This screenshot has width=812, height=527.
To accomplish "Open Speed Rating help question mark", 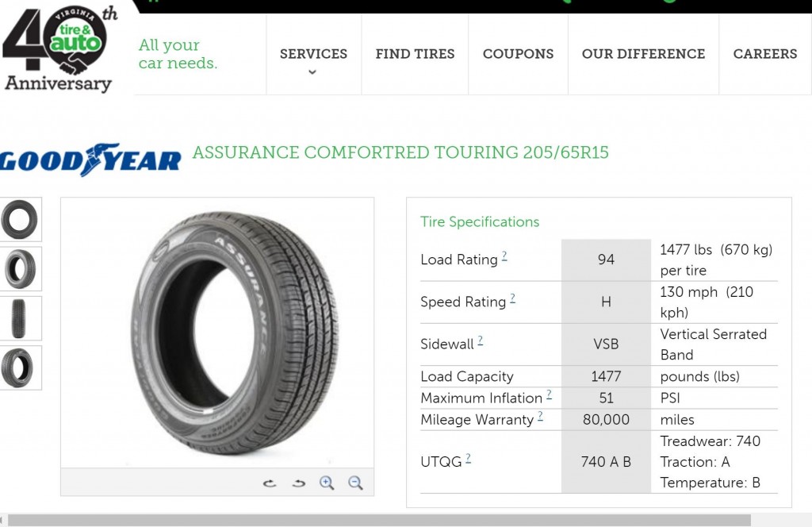I will 512,298.
